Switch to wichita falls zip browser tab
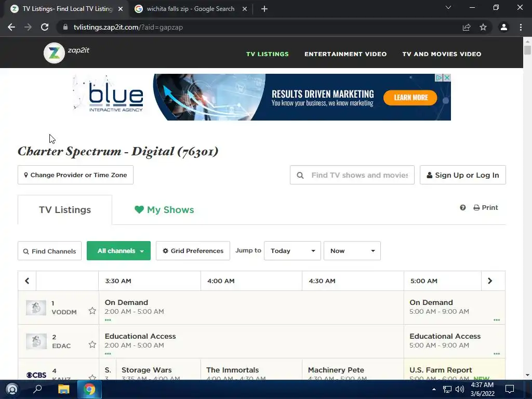The height and width of the screenshot is (399, 532). click(x=191, y=9)
